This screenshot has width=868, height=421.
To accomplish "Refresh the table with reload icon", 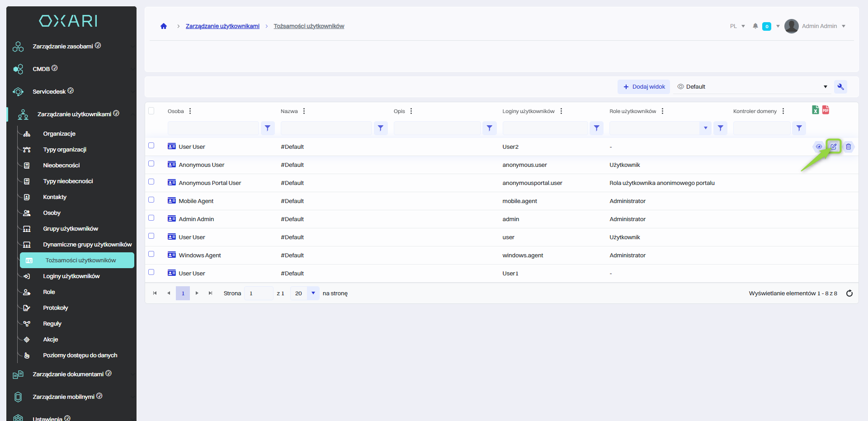I will [849, 293].
